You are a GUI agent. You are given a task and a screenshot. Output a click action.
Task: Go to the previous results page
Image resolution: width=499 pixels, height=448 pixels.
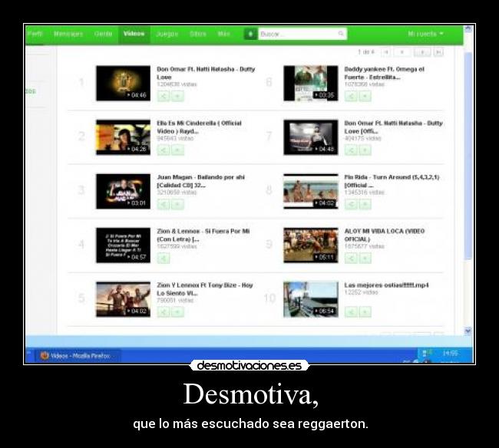pos(402,52)
